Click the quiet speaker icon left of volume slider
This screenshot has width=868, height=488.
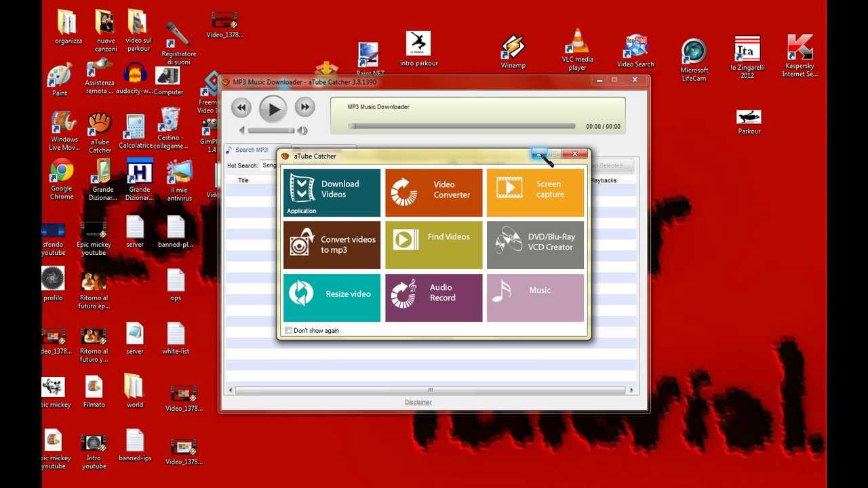tap(242, 130)
